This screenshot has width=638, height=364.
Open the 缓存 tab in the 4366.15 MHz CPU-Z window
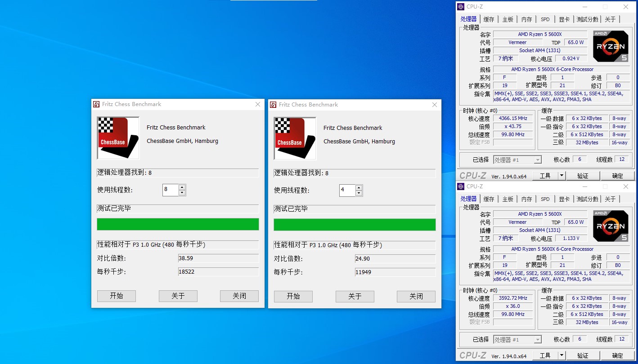(x=489, y=19)
